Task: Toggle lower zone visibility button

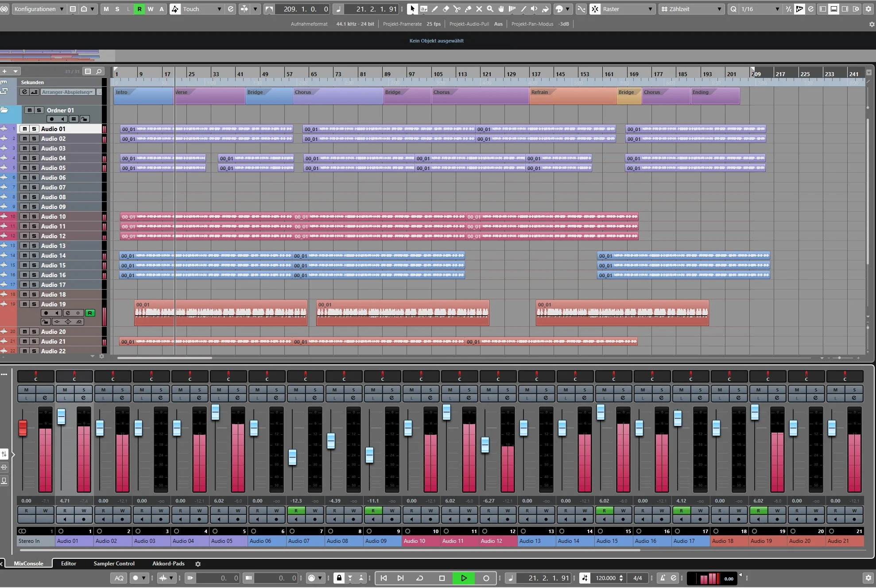Action: 834,9
